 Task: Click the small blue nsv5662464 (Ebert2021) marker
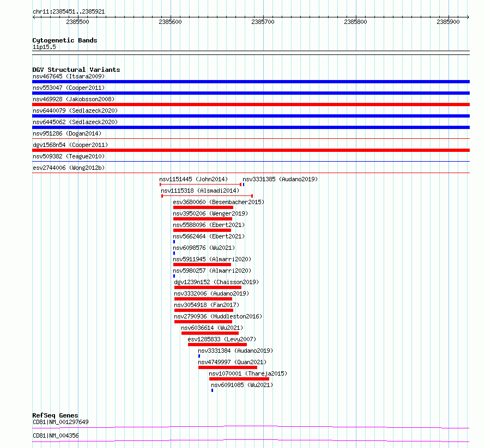[174, 242]
